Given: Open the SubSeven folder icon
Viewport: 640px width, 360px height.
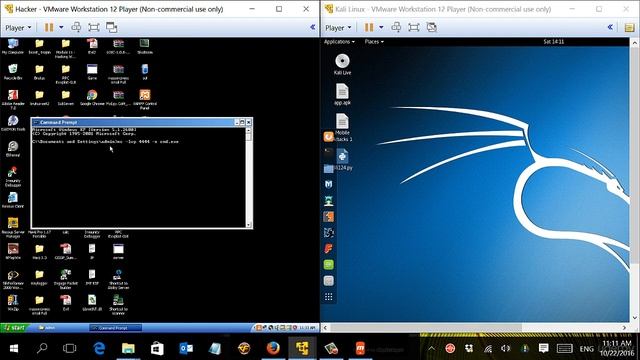Looking at the screenshot, I should tap(65, 98).
